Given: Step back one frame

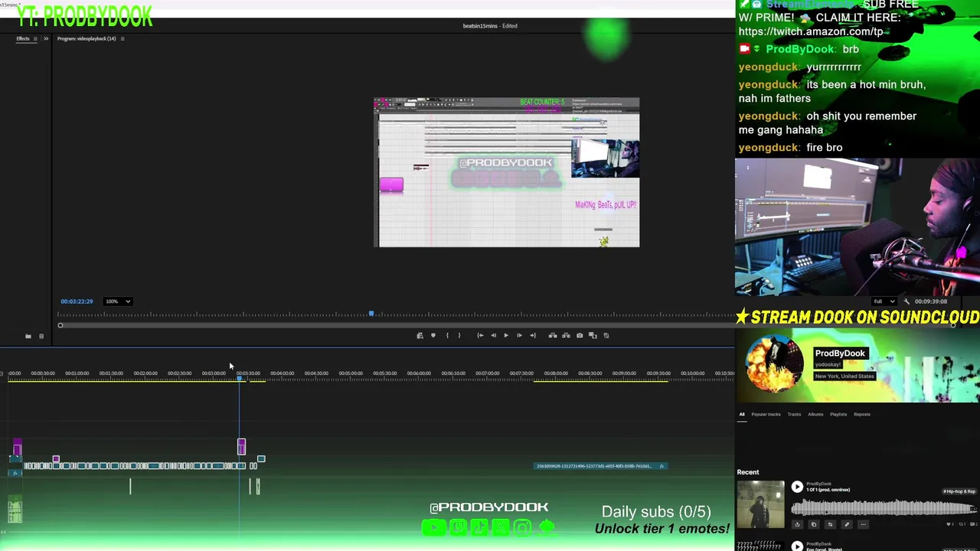Looking at the screenshot, I should (x=494, y=335).
